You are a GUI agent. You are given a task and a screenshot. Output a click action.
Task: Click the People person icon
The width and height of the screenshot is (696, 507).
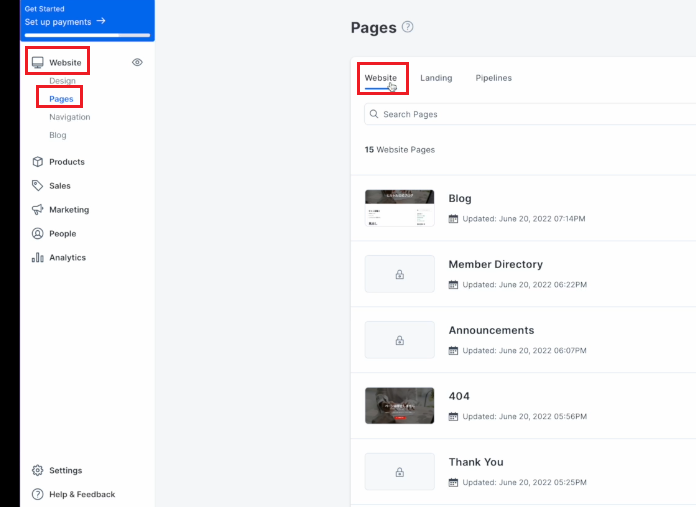[38, 234]
